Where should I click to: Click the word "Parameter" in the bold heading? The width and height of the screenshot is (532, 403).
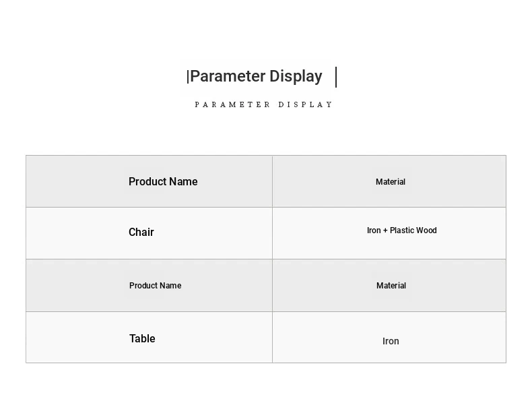point(228,76)
